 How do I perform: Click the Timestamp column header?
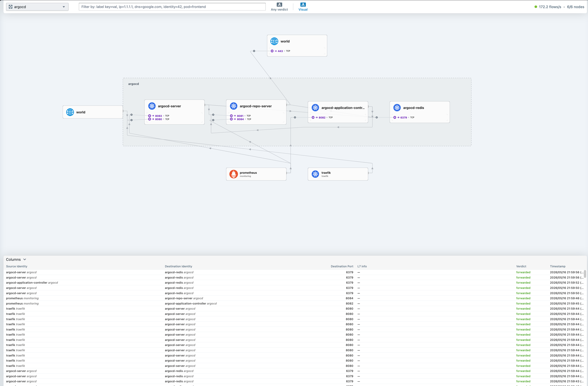coord(558,266)
